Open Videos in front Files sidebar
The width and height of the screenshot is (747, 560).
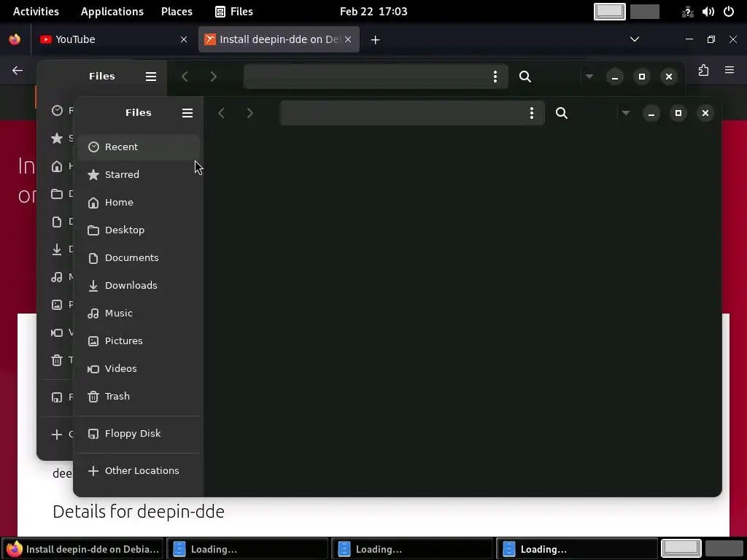point(138,368)
